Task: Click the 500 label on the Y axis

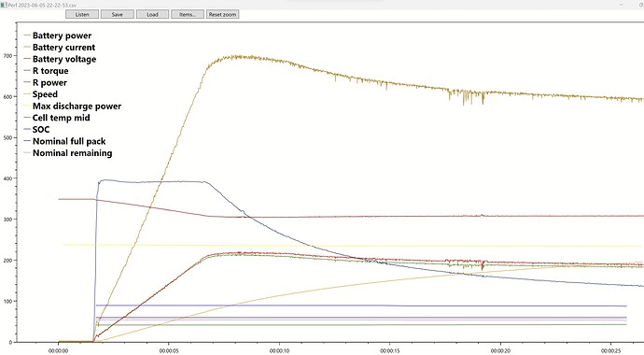Action: [x=7, y=137]
